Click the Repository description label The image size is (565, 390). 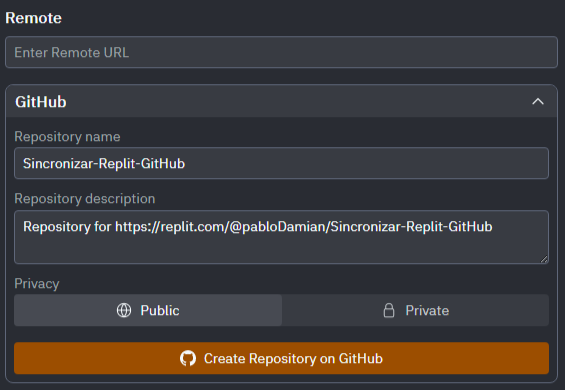(x=85, y=199)
